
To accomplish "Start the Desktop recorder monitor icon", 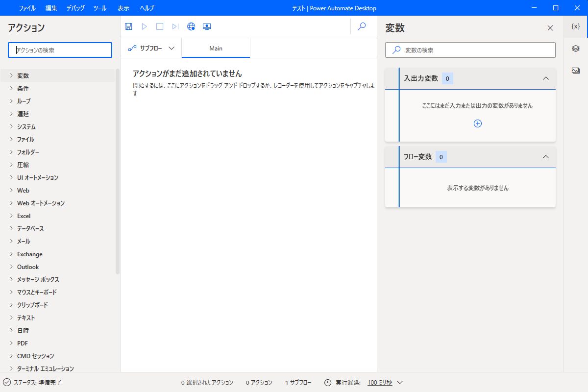I will (207, 26).
